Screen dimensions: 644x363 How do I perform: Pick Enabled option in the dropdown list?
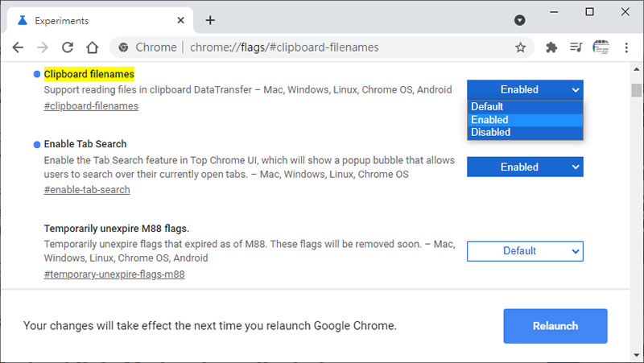point(489,119)
